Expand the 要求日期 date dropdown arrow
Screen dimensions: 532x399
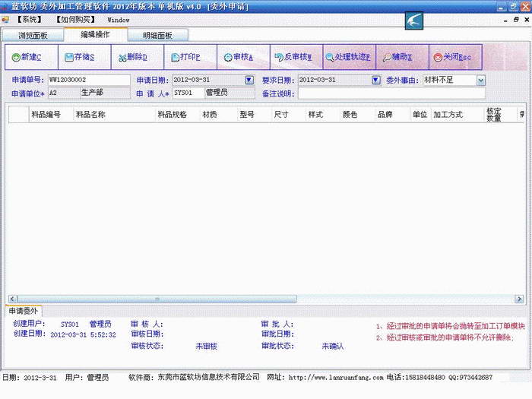click(x=375, y=80)
